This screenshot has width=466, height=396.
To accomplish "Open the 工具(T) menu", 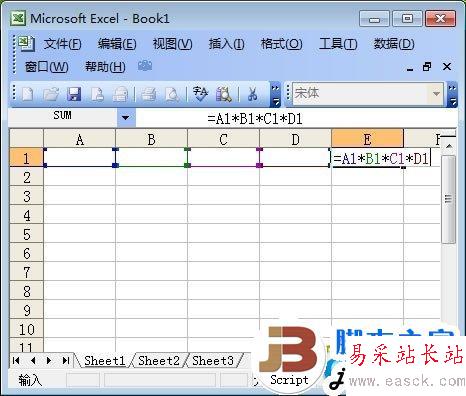I will click(338, 44).
